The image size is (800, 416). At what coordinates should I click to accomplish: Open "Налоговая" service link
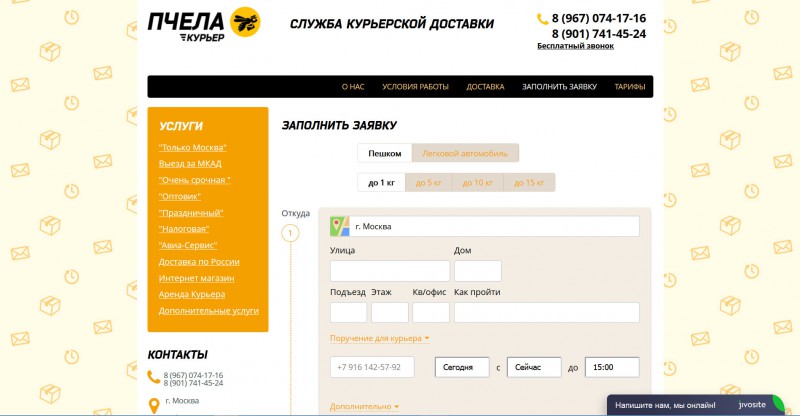[x=184, y=229]
